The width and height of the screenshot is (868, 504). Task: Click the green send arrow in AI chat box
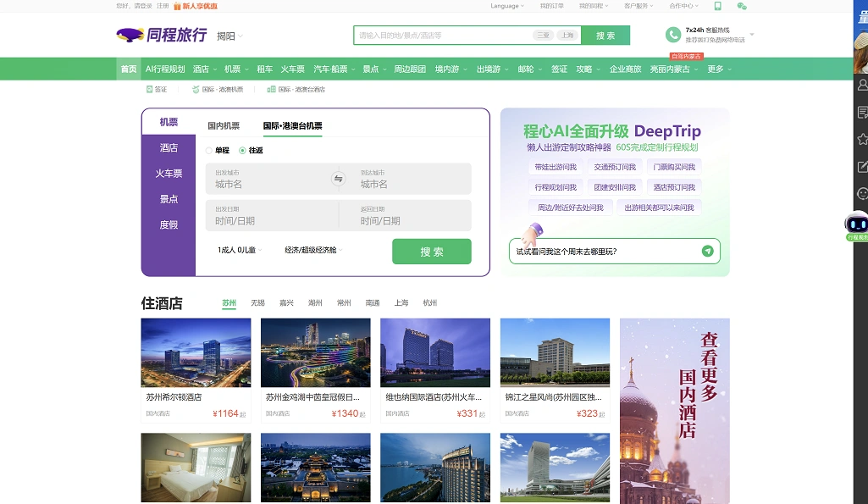(707, 251)
